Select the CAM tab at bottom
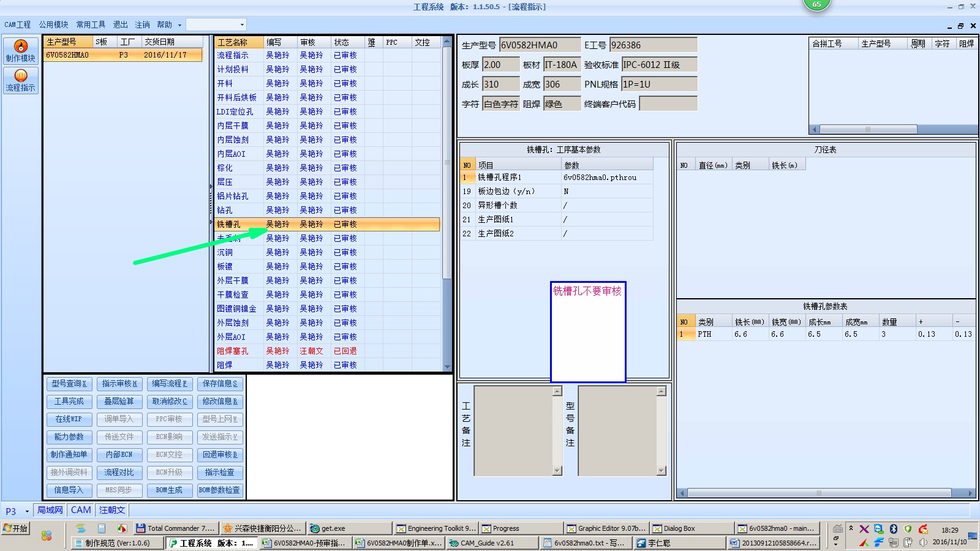This screenshot has height=551, width=980. 81,510
